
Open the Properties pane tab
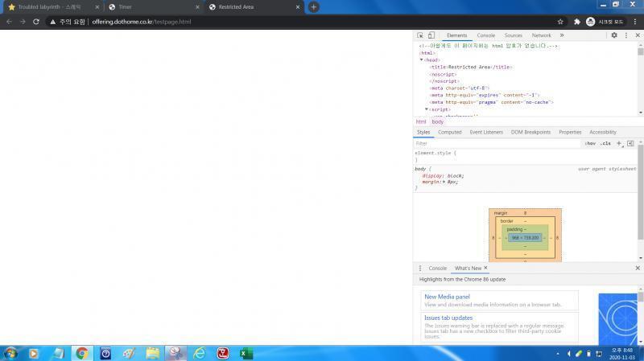(570, 132)
